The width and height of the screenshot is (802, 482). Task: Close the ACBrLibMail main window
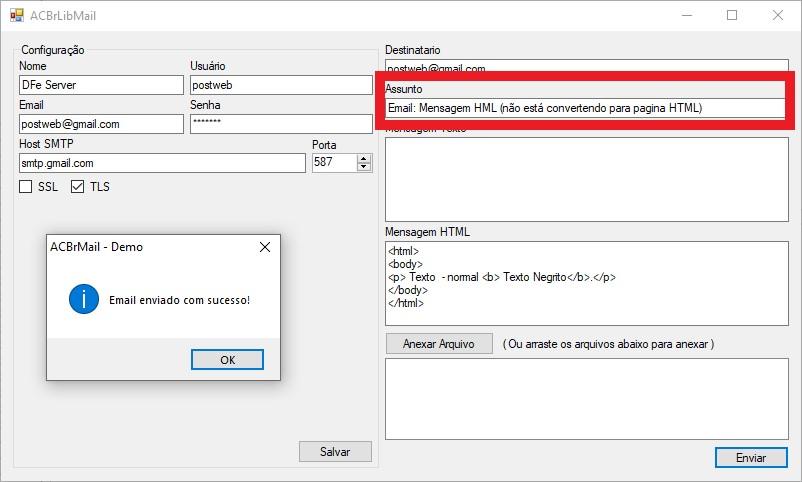click(777, 15)
